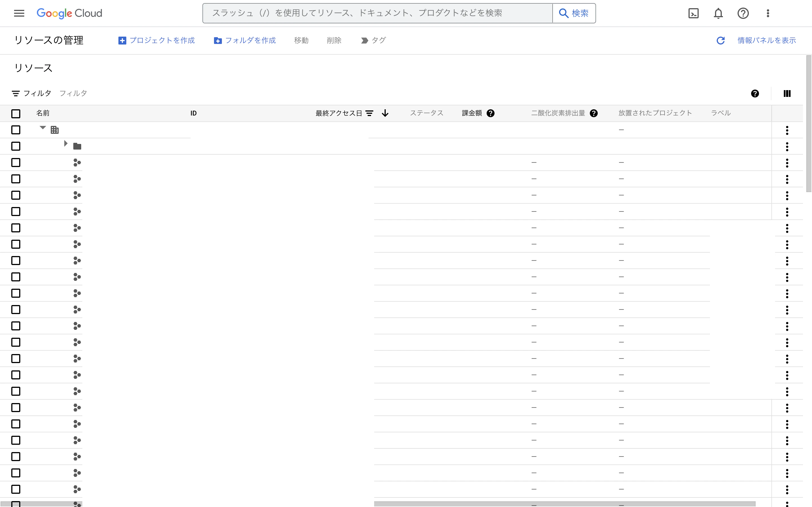Open the filter options icon
812x507 pixels.
[x=16, y=93]
